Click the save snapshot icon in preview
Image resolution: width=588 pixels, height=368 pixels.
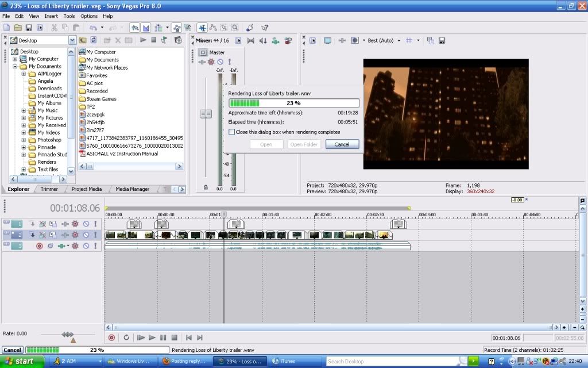click(x=442, y=41)
